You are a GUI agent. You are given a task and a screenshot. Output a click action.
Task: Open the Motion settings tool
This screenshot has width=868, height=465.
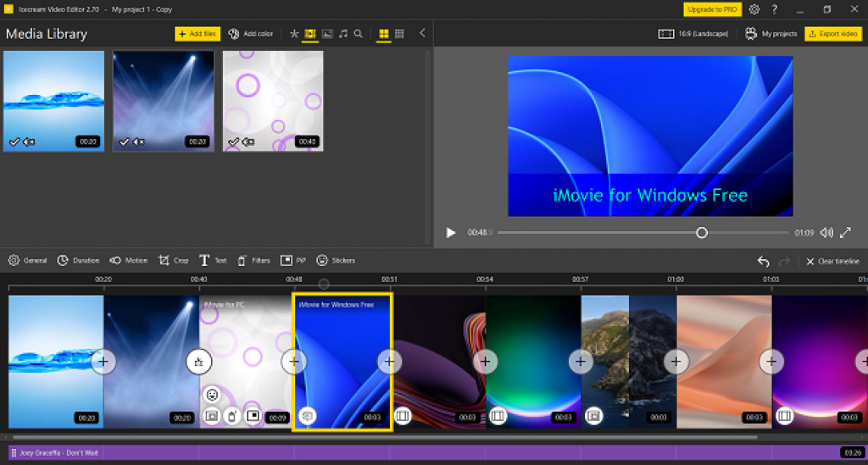(x=129, y=260)
